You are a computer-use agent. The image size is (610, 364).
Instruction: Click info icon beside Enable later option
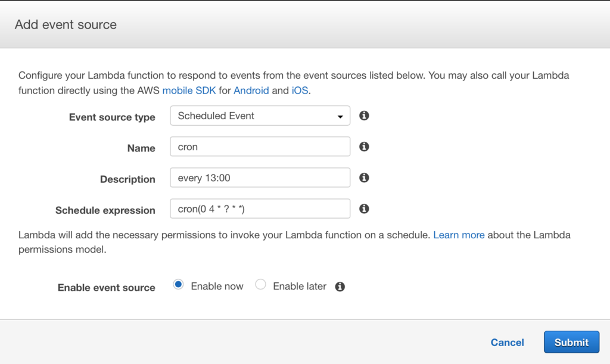pos(340,287)
